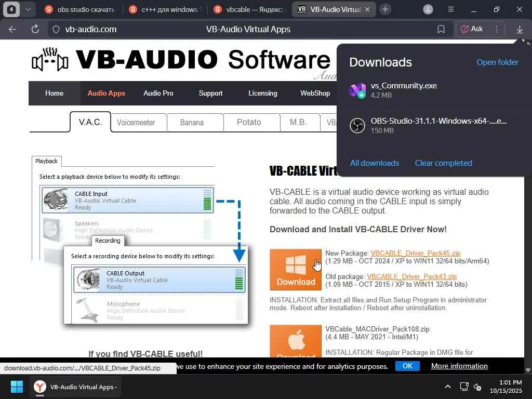532x399 pixels.
Task: Open All downloads link
Action: (374, 163)
